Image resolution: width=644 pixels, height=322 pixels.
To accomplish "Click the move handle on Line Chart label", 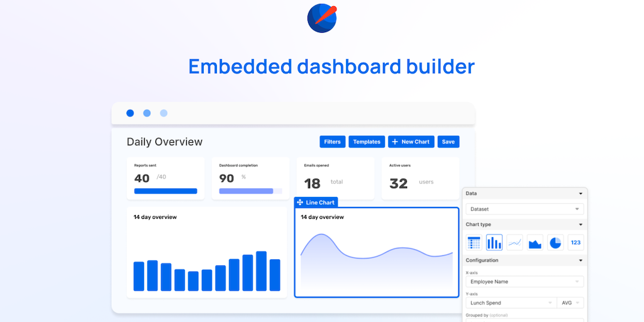I will click(x=300, y=203).
